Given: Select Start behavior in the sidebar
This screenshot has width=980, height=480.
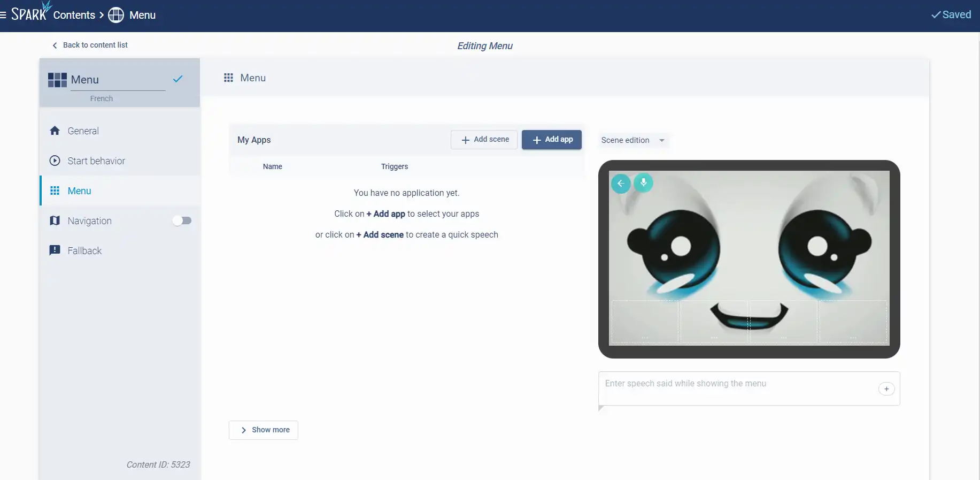Looking at the screenshot, I should click(96, 161).
